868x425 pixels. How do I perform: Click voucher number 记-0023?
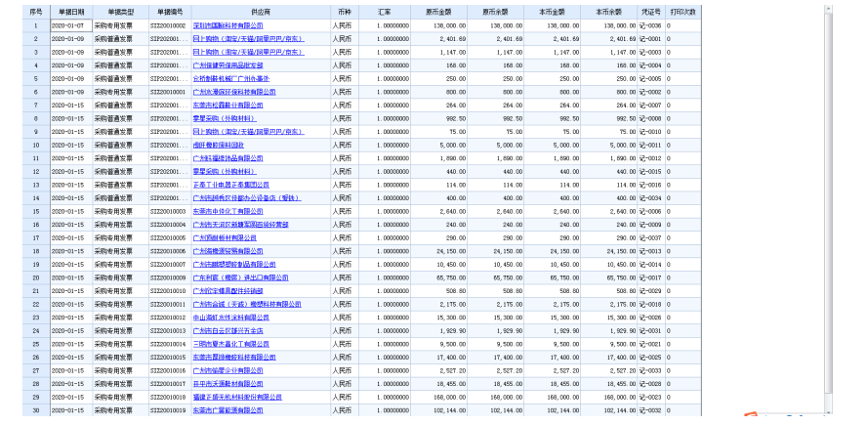click(x=651, y=398)
